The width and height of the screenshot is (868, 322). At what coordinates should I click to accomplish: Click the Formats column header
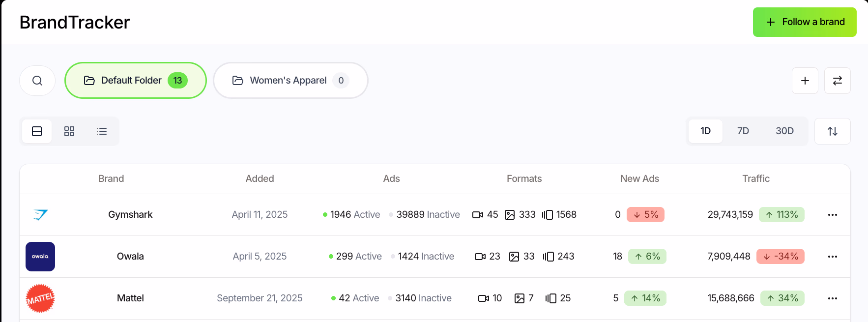[x=524, y=179]
